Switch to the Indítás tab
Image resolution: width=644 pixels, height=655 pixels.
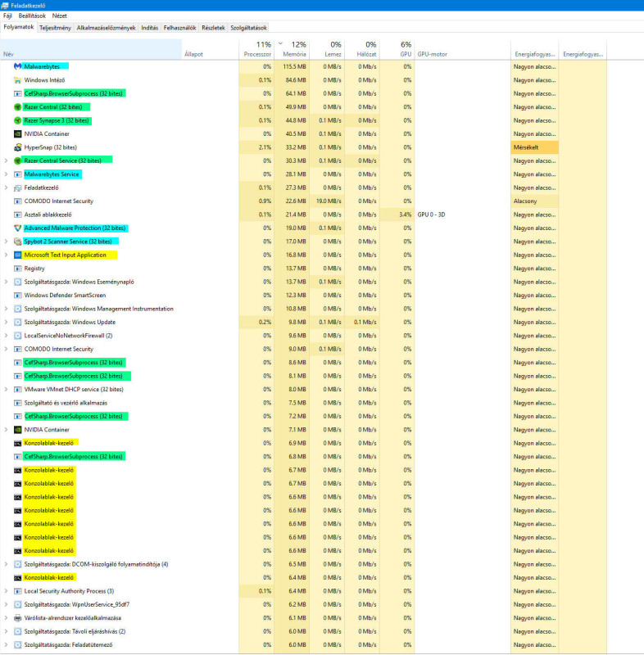pyautogui.click(x=150, y=28)
